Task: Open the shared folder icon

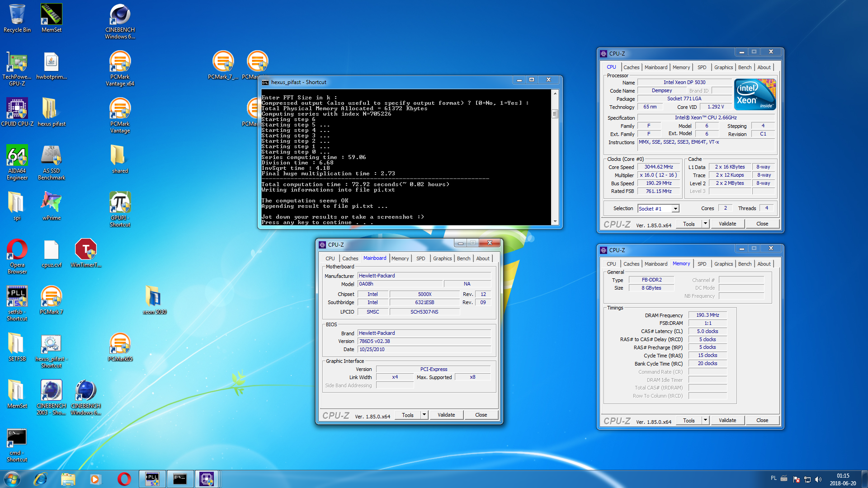Action: [x=120, y=159]
